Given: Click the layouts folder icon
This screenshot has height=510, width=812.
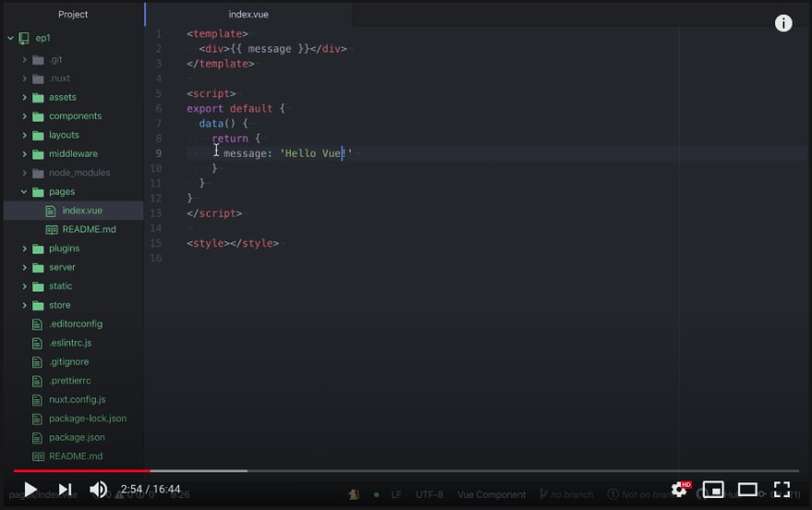Looking at the screenshot, I should tap(39, 136).
